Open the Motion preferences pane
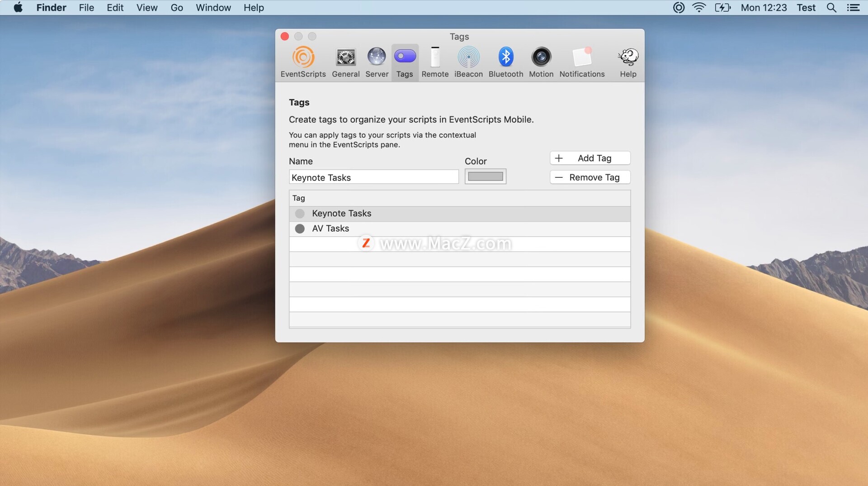The height and width of the screenshot is (486, 868). pyautogui.click(x=541, y=62)
